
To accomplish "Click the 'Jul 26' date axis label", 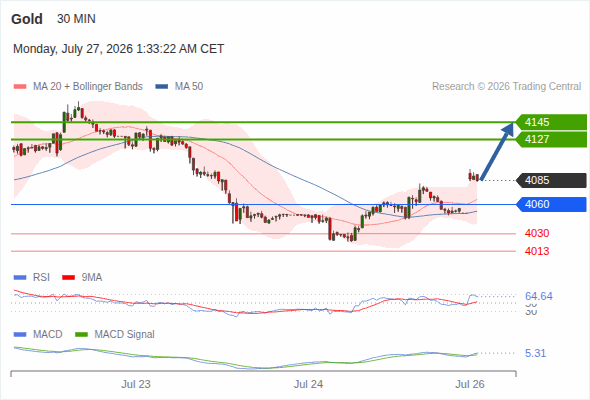I will (x=470, y=384).
